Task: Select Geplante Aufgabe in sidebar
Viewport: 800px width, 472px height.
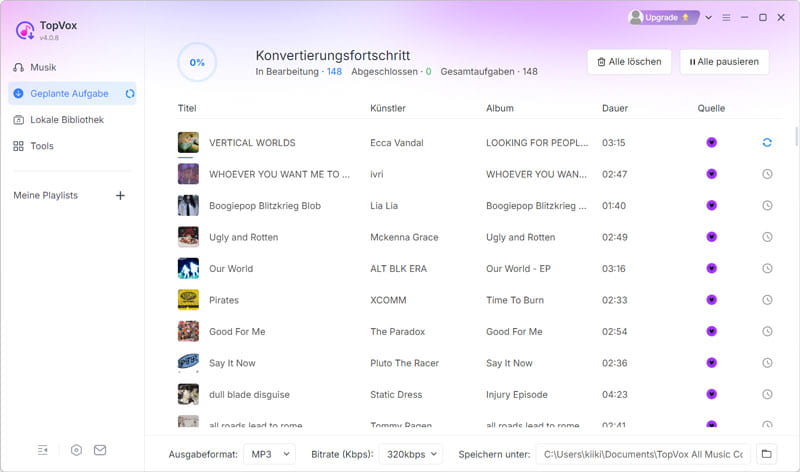Action: 72,93
